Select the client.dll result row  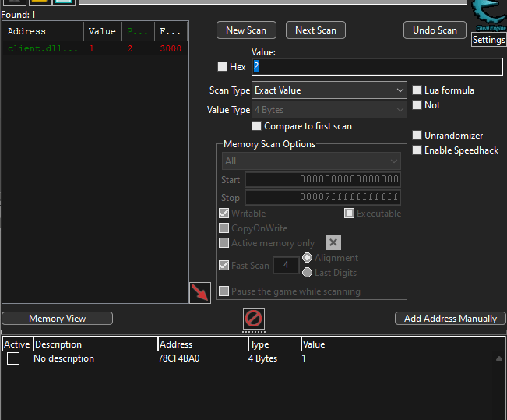95,48
